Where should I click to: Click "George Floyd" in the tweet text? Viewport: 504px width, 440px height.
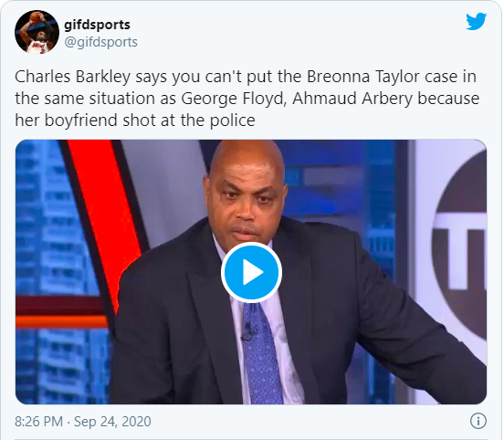234,99
